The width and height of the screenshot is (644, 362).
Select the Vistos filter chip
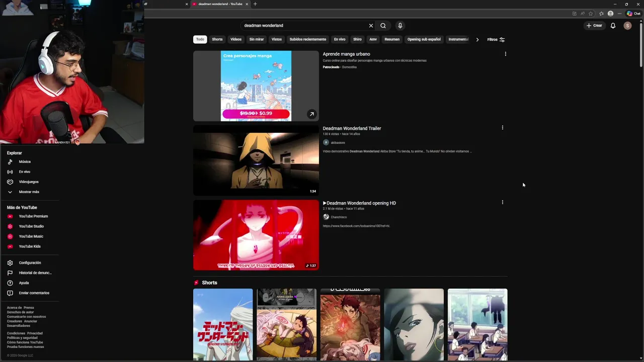(x=277, y=39)
